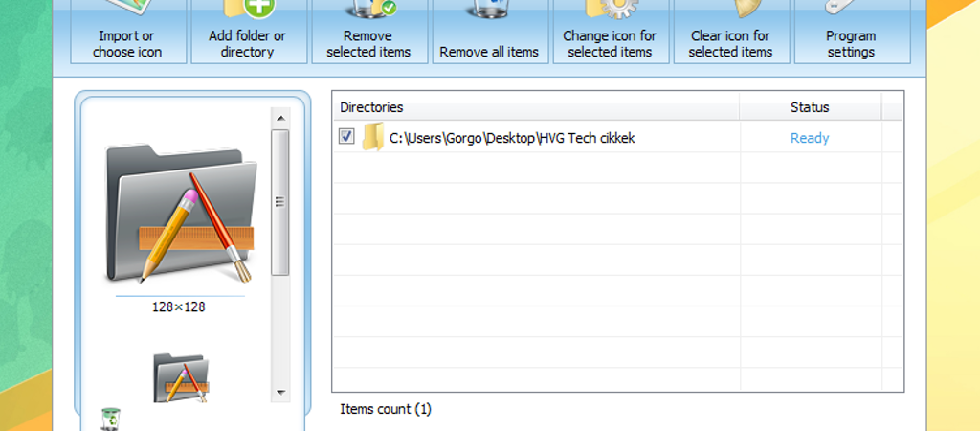Uncheck the HVG Tech cikkek directory checkbox
The width and height of the screenshot is (980, 431).
[346, 136]
